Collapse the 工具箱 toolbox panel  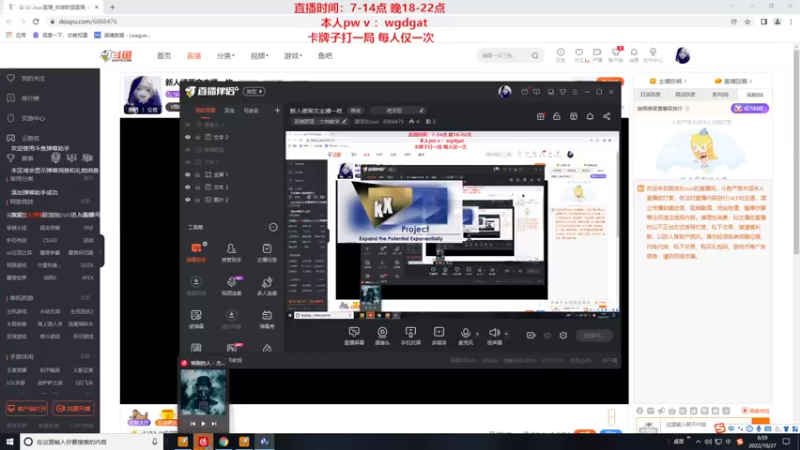pyautogui.click(x=273, y=227)
